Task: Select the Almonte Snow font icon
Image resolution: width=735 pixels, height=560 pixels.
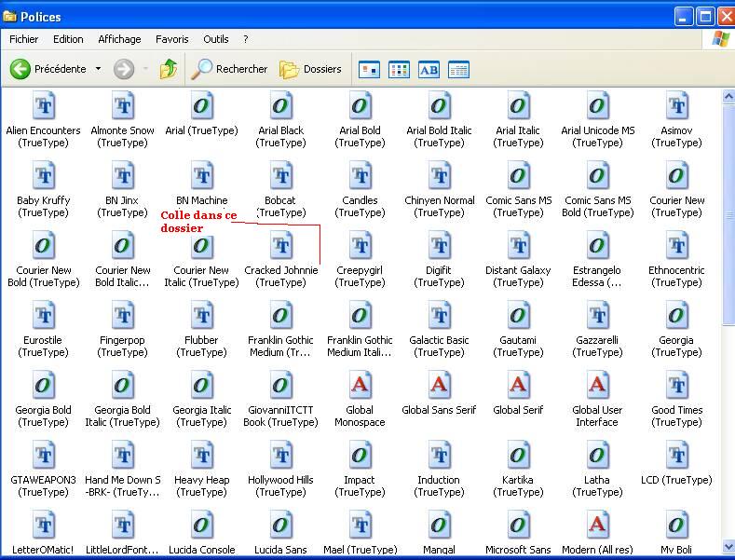Action: point(123,105)
